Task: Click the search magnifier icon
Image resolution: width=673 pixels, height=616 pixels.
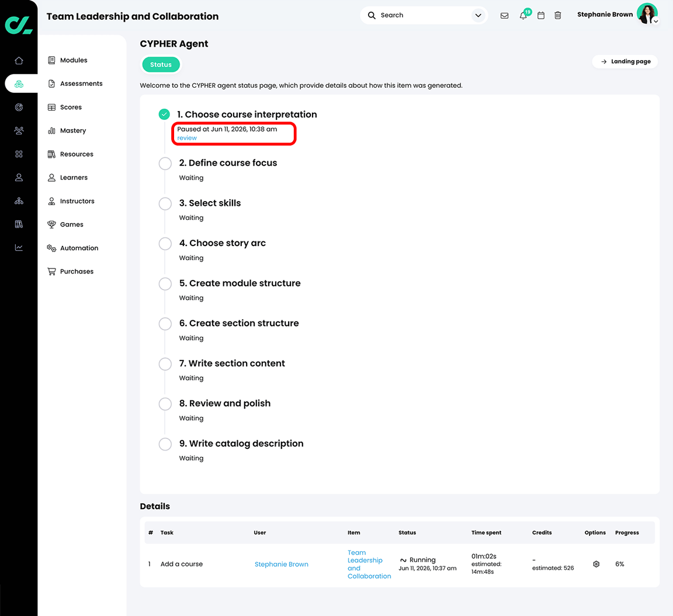Action: point(372,15)
